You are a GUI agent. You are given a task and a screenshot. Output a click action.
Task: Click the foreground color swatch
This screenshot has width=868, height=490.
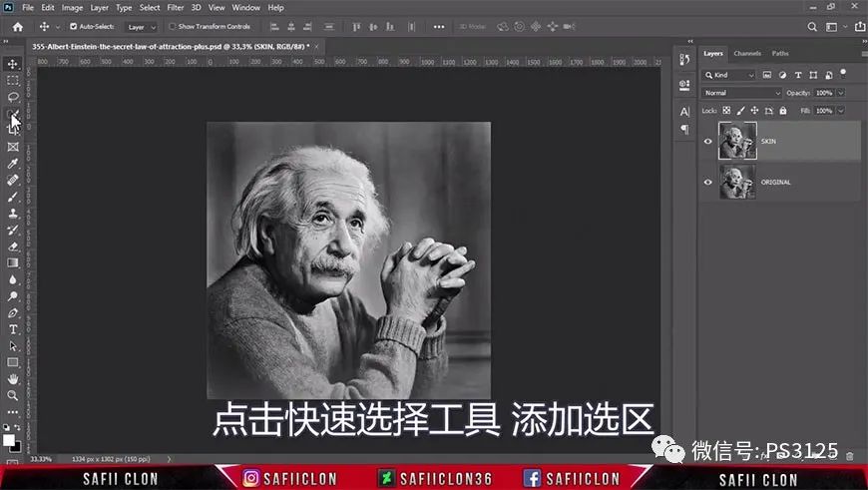[x=9, y=440]
